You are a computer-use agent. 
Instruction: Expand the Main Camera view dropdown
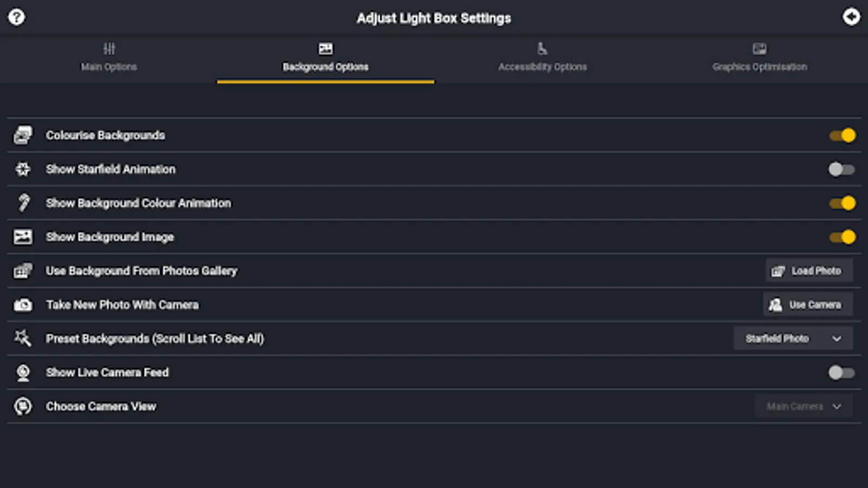(803, 406)
